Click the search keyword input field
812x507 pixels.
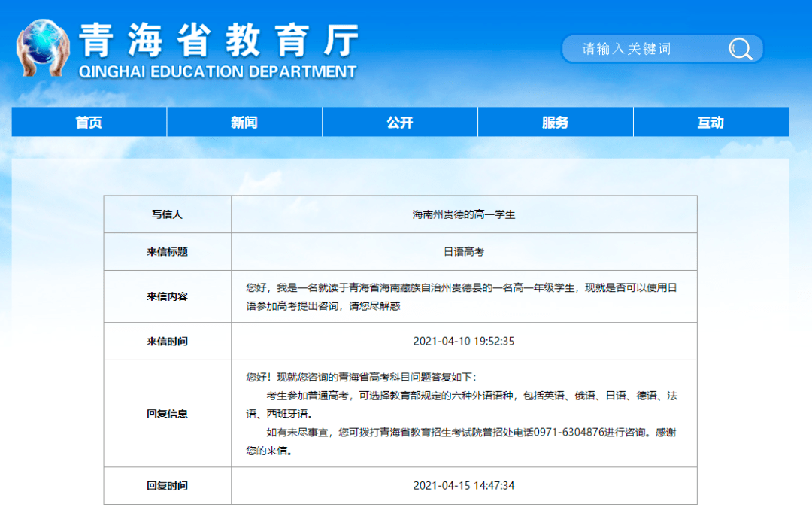coord(647,50)
